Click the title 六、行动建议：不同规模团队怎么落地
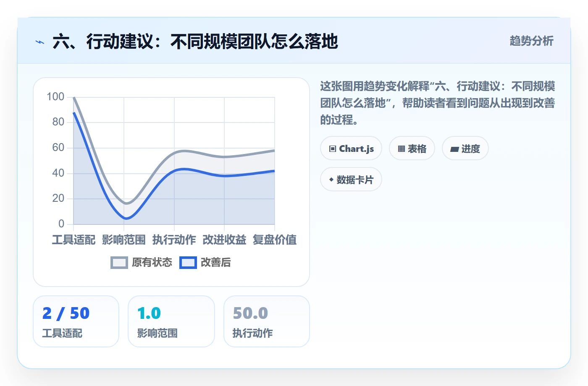 coord(195,42)
